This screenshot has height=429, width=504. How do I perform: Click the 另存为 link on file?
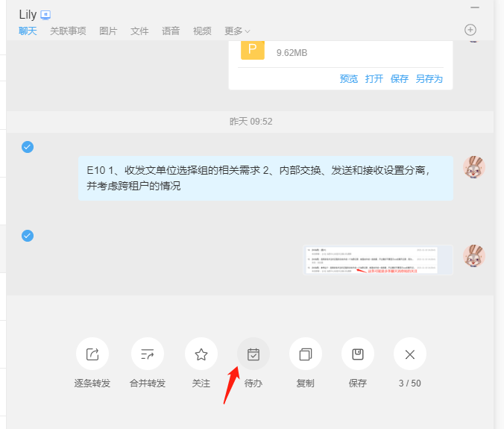click(x=429, y=79)
